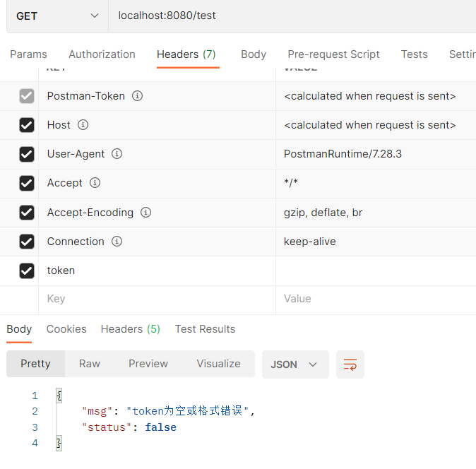Select the request Headers (7) tab
This screenshot has height=469, width=476.
coord(186,54)
